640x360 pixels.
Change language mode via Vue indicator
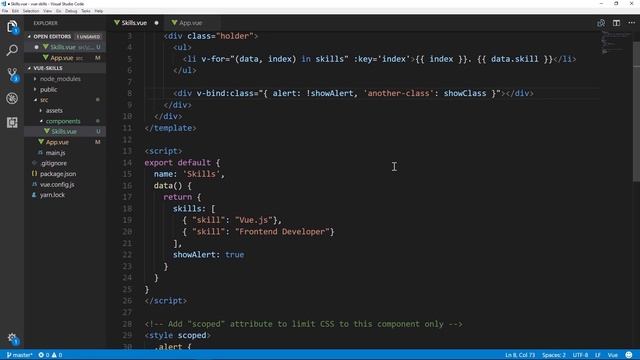pos(613,355)
